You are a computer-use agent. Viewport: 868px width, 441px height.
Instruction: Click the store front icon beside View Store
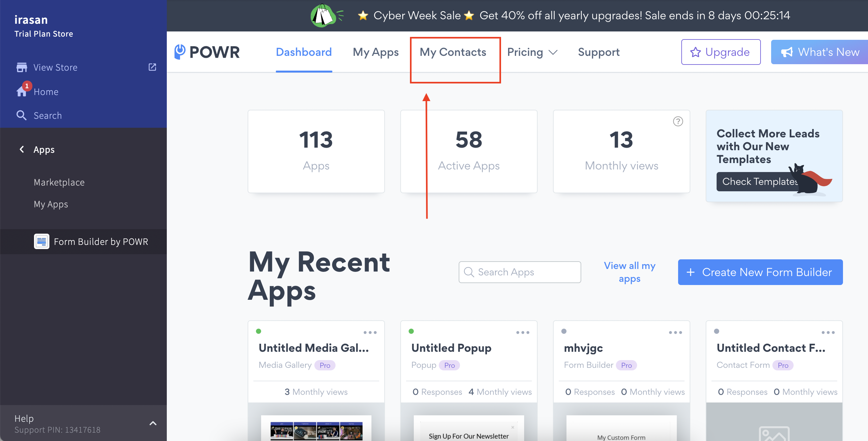click(22, 67)
